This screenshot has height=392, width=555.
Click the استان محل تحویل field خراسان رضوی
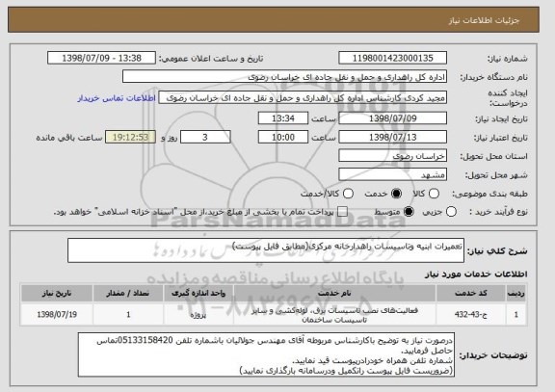(x=392, y=156)
